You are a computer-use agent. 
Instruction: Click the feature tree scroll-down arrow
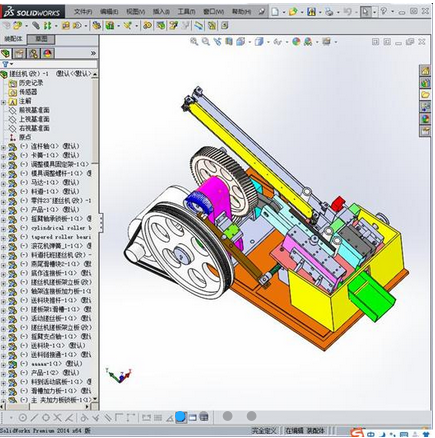[95, 399]
